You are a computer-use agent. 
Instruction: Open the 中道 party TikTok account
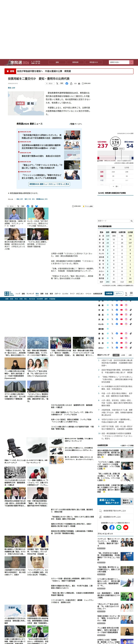[x=130, y=310]
